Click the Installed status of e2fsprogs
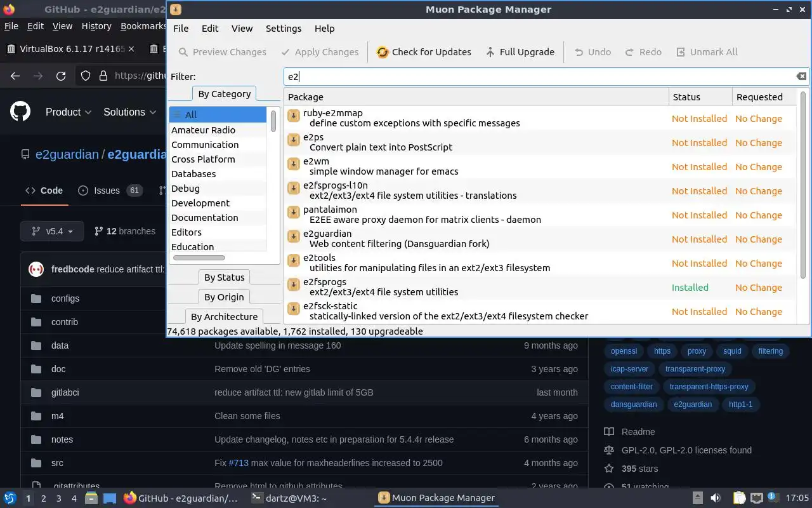This screenshot has height=508, width=812. (x=690, y=288)
